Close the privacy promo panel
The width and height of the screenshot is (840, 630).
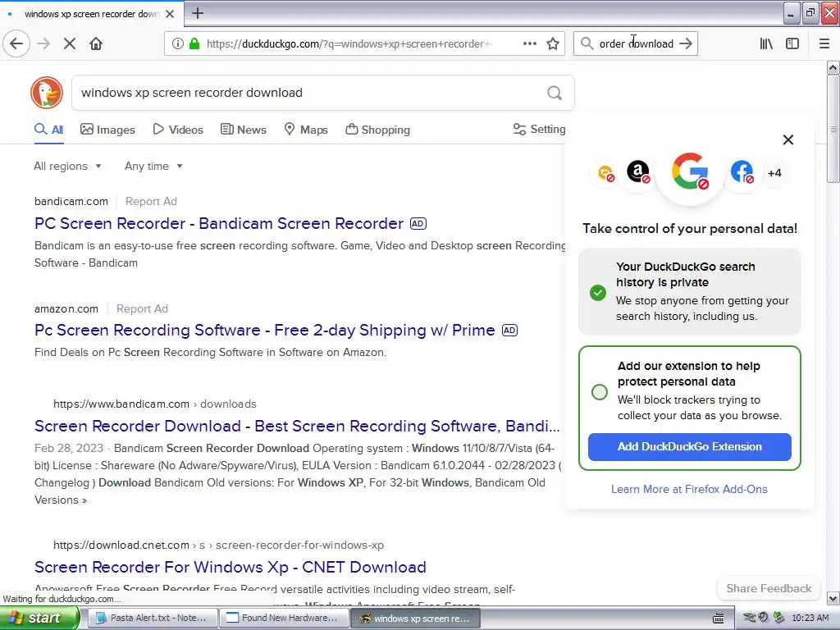pos(788,139)
